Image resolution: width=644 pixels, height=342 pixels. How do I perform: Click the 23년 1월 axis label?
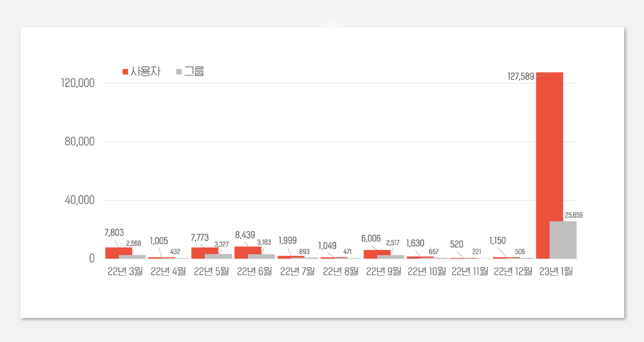[x=555, y=271]
